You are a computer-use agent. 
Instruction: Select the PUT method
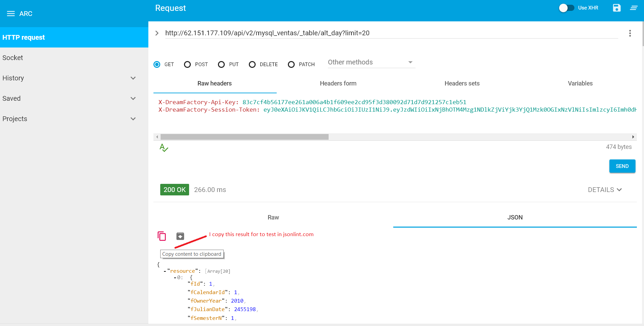point(221,64)
